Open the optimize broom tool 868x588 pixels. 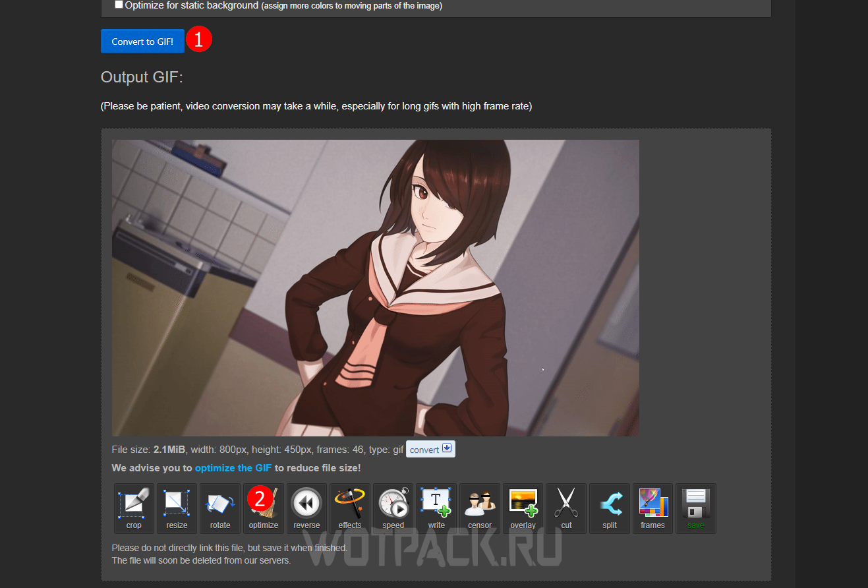(x=264, y=509)
